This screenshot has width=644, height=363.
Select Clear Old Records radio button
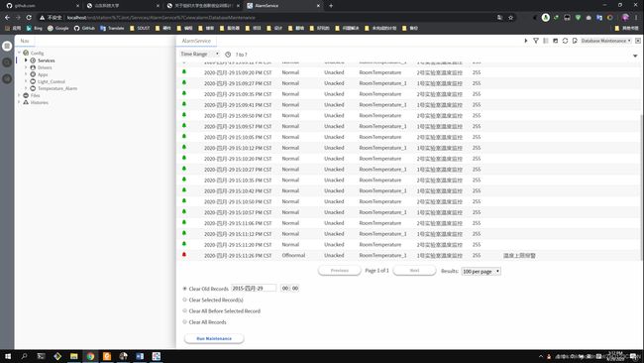(185, 289)
